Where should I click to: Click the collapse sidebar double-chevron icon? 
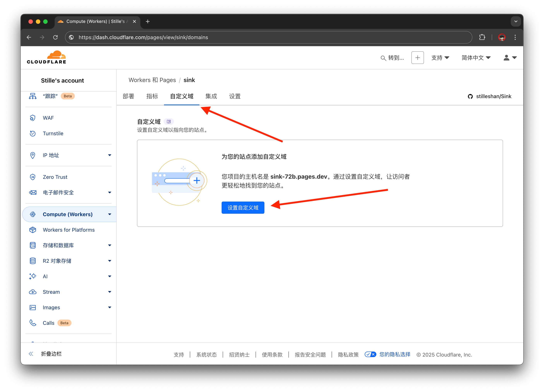coord(31,354)
